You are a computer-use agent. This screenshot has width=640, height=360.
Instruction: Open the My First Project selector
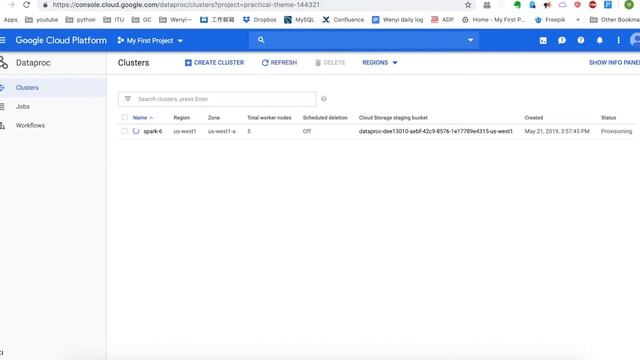150,40
